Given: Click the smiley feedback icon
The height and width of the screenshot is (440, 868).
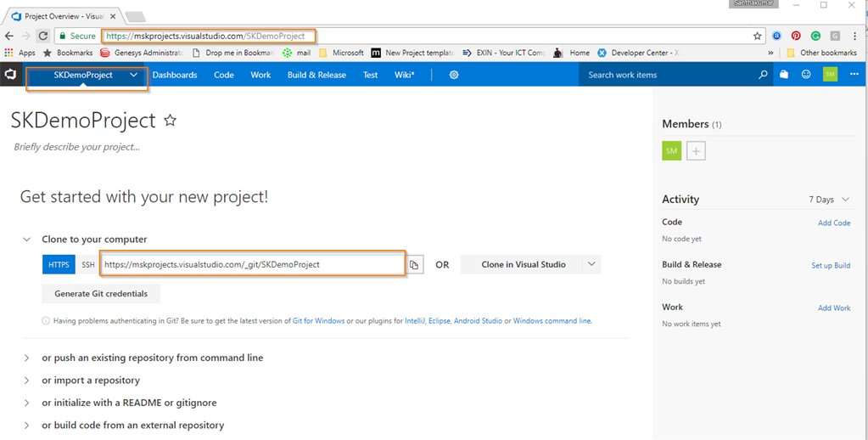Looking at the screenshot, I should tap(806, 74).
